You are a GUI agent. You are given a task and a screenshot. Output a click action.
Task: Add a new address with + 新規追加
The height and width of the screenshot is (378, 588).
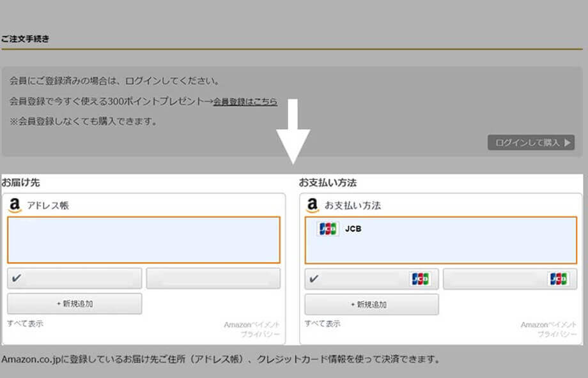pyautogui.click(x=75, y=304)
